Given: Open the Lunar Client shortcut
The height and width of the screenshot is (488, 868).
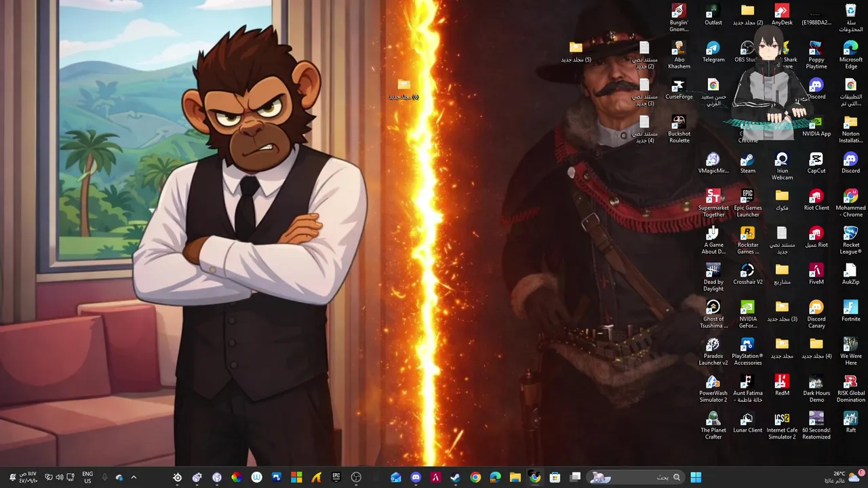Looking at the screenshot, I should point(747,423).
